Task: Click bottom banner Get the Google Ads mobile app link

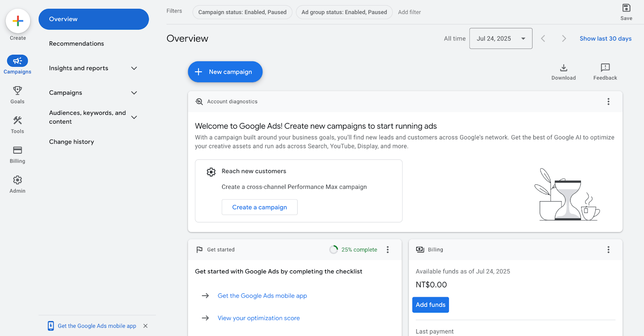Action: pyautogui.click(x=97, y=326)
